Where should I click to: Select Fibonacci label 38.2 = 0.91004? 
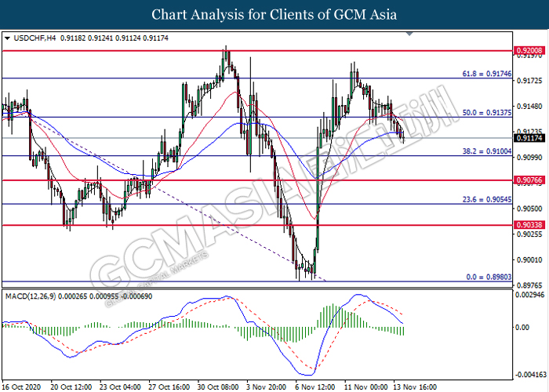pos(487,151)
